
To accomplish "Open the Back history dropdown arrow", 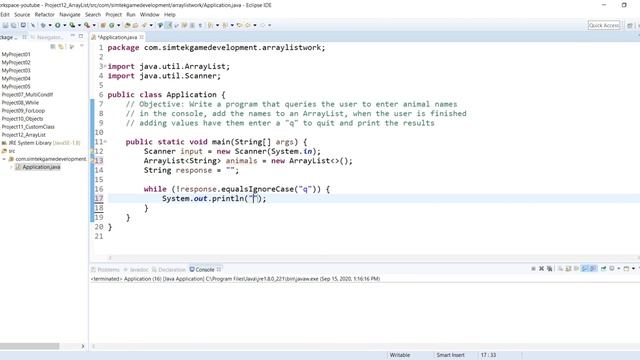I will coord(255,25).
